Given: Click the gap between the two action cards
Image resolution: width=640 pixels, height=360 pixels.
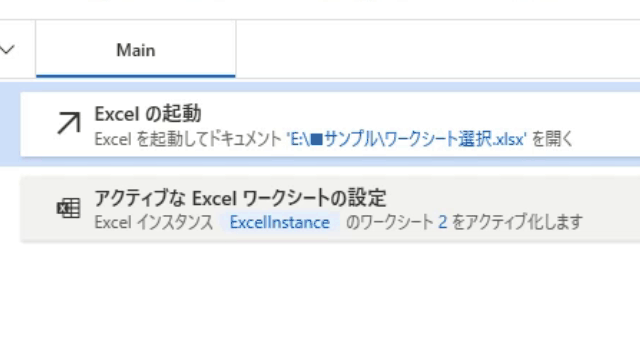Looking at the screenshot, I should [x=320, y=171].
